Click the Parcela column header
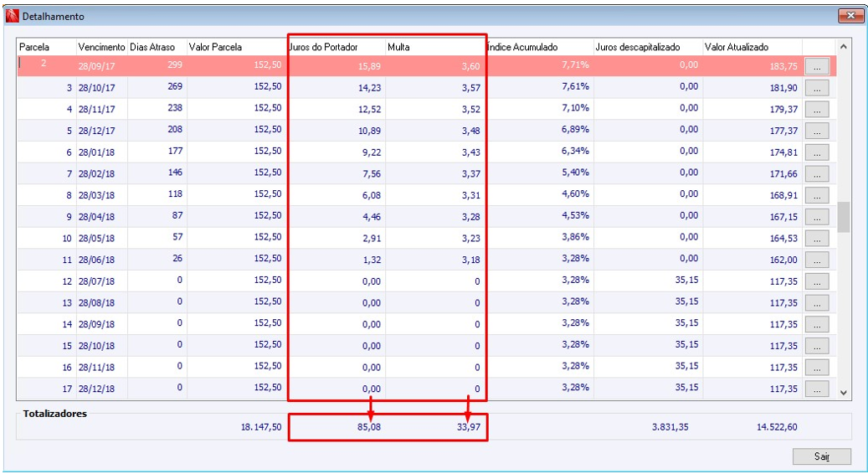Viewport: 868px width, 474px height. 46,47
